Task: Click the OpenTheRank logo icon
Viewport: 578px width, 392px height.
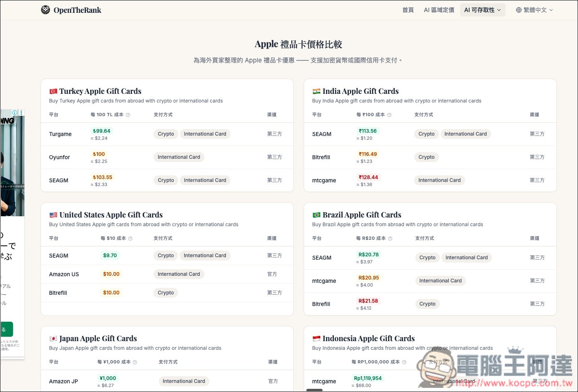Action: [46, 10]
